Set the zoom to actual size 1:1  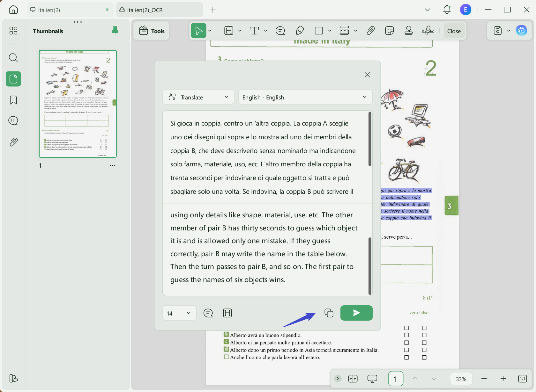(x=523, y=379)
